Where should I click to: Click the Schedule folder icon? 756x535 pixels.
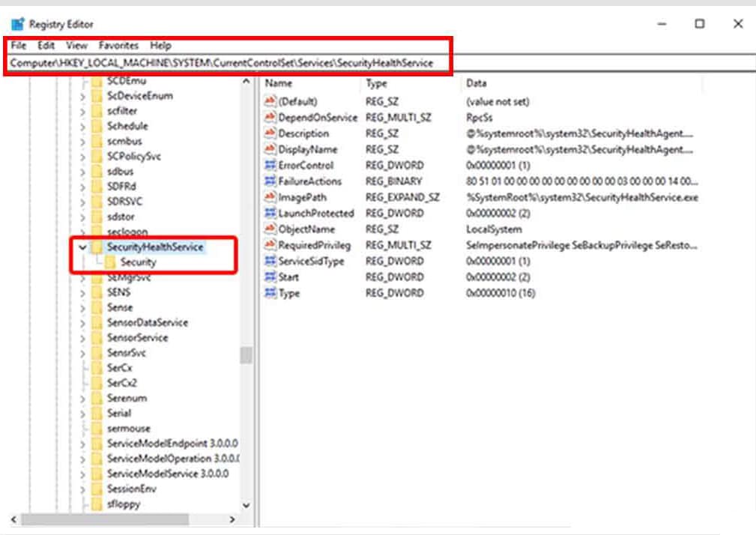click(x=97, y=127)
